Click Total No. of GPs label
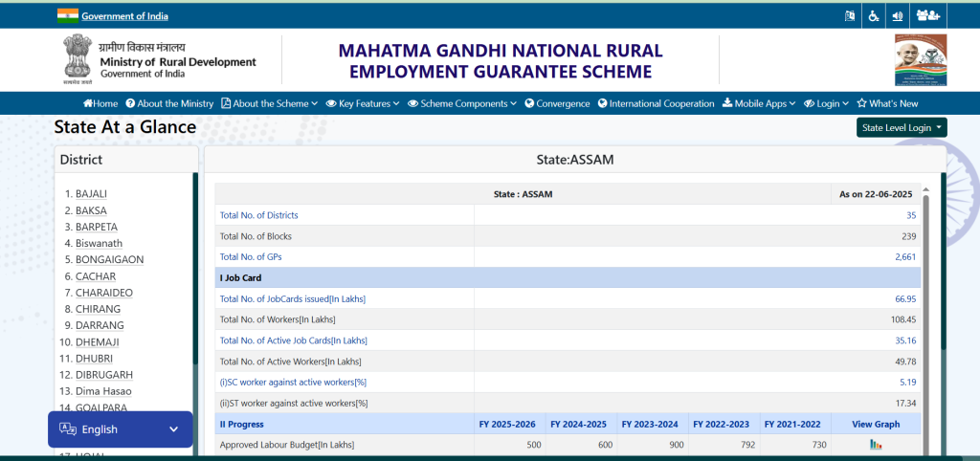Viewport: 980px width, 461px height. [251, 256]
